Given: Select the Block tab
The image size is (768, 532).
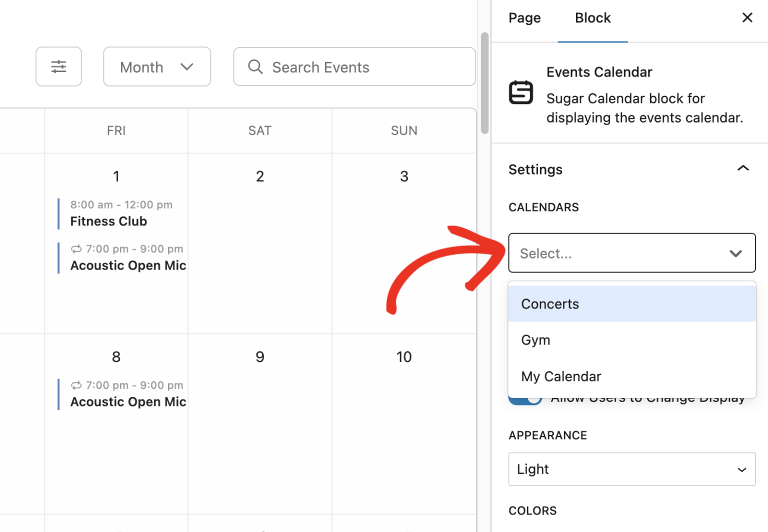Looking at the screenshot, I should point(592,17).
